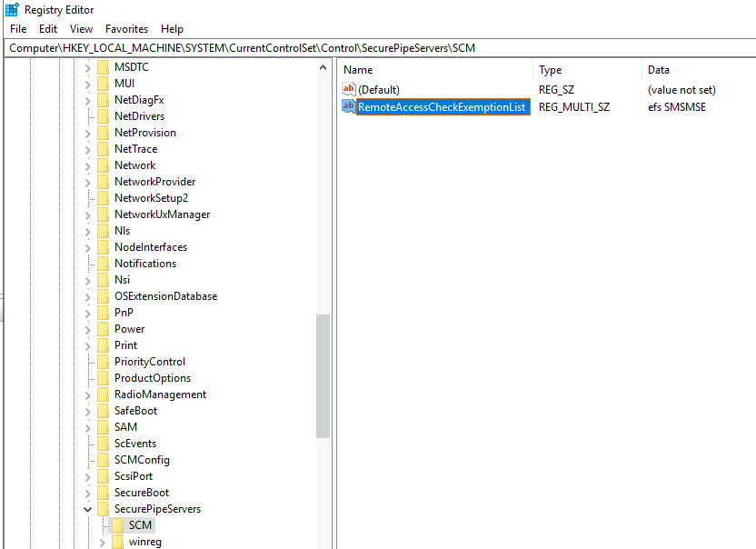Select the PriorityControl folder icon
Viewport: 756px width, 549px height.
pos(103,362)
